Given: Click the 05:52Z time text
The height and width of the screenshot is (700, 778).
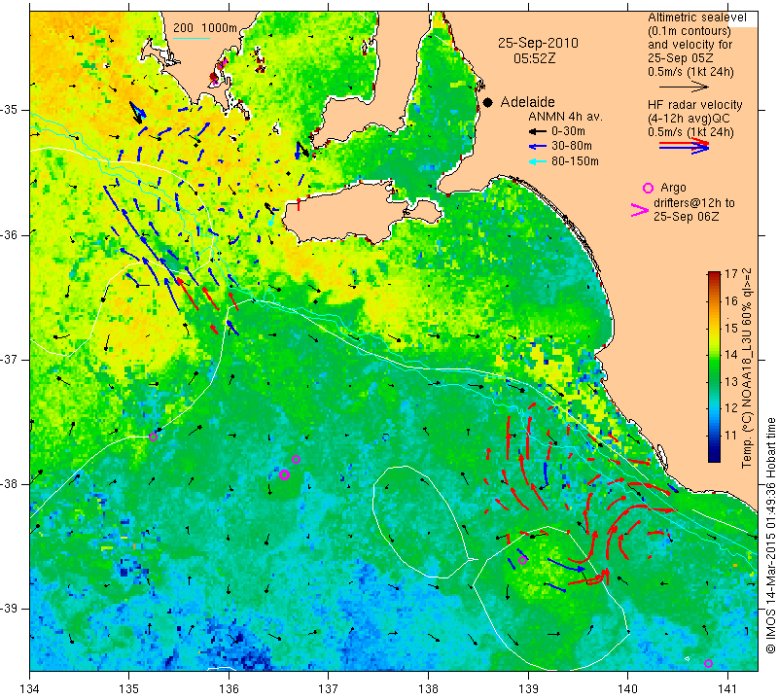Looking at the screenshot, I should click(x=534, y=58).
